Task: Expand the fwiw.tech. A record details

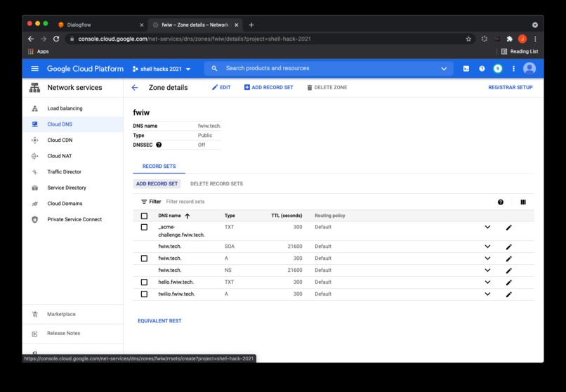Action: click(x=487, y=259)
